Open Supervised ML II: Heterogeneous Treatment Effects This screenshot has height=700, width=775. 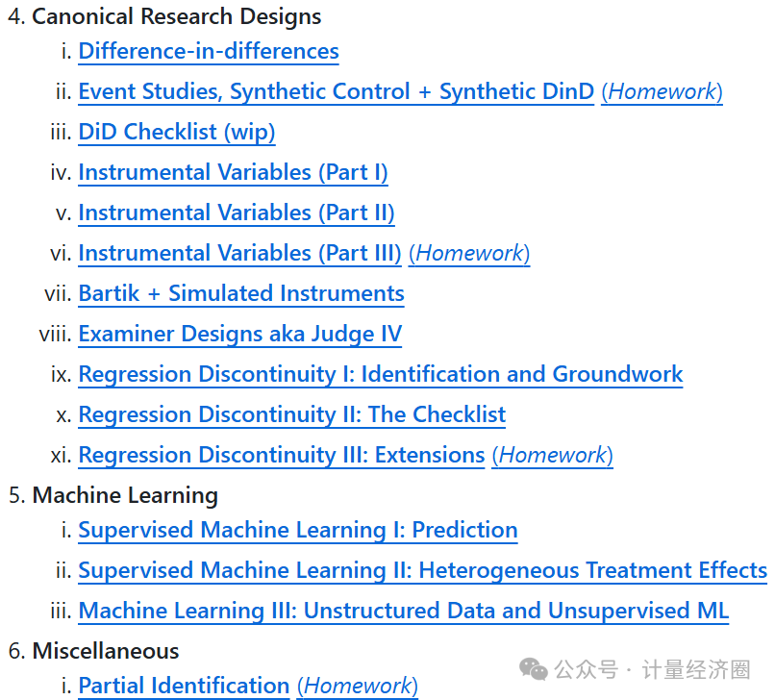(x=422, y=571)
